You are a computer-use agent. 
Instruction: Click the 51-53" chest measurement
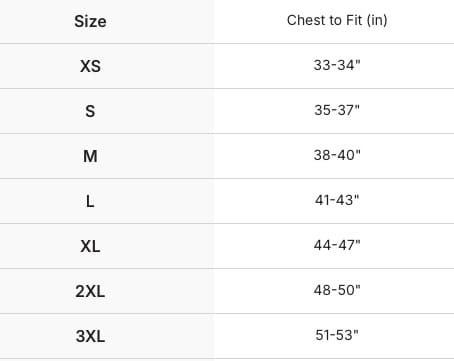coord(337,335)
